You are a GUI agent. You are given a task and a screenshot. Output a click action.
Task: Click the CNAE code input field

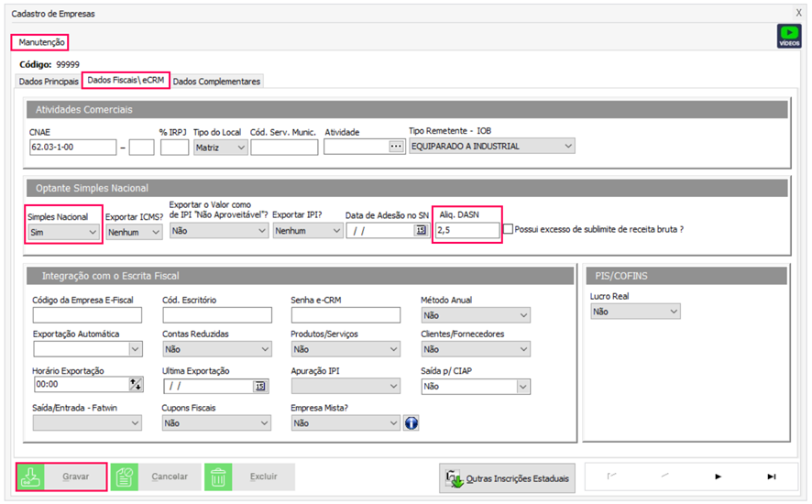tap(72, 147)
